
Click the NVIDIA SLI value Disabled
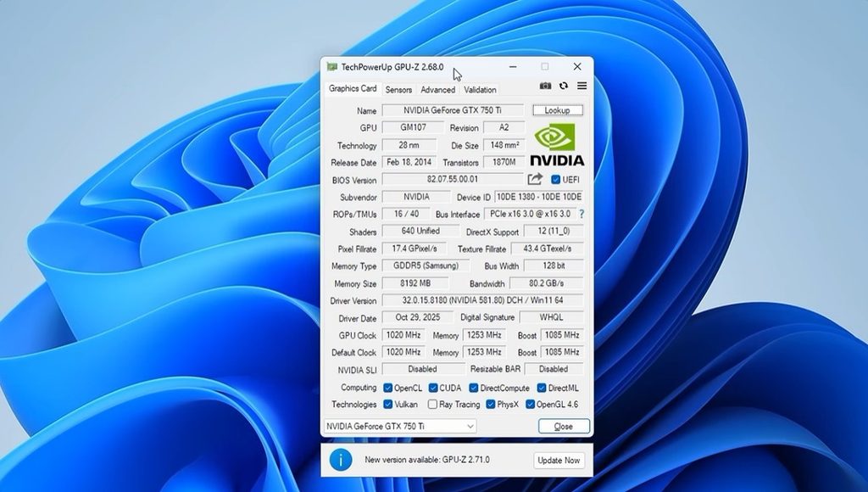(423, 369)
